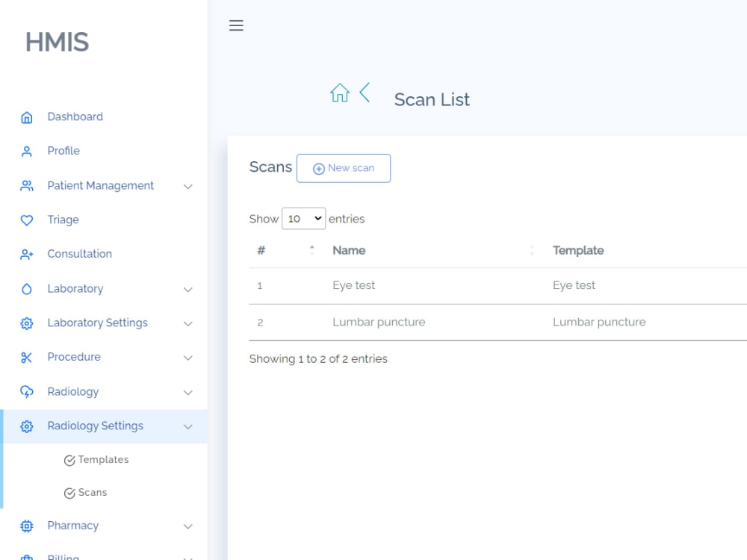Click the New scan button
747x560 pixels.
click(344, 168)
